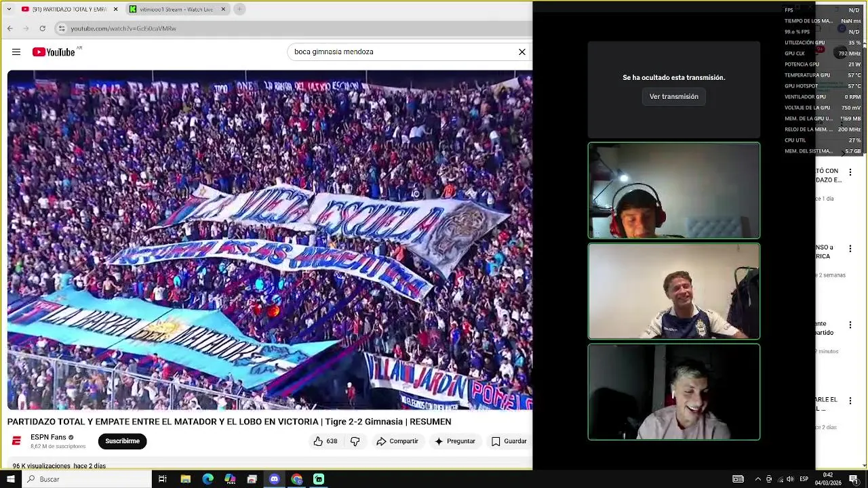This screenshot has height=488, width=868.
Task: Like the video with 638 likes
Action: tap(325, 441)
